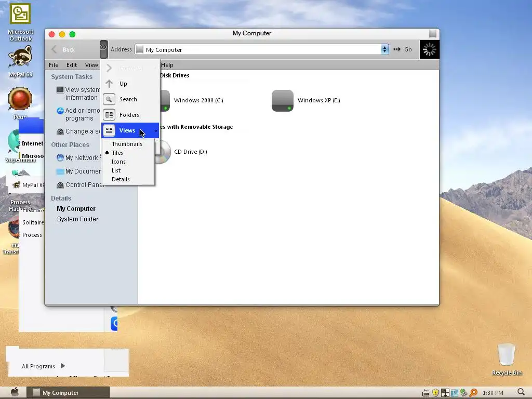Collapse the Details section
The height and width of the screenshot is (399, 532).
(61, 198)
